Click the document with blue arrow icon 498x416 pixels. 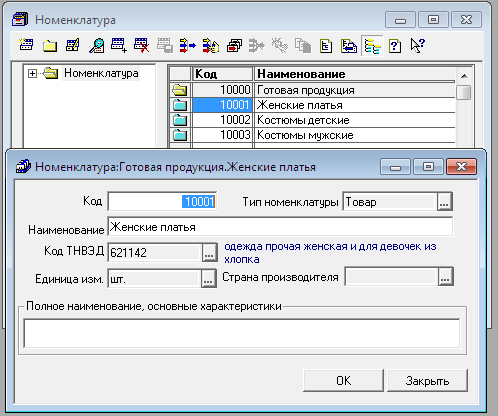pyautogui.click(x=349, y=45)
